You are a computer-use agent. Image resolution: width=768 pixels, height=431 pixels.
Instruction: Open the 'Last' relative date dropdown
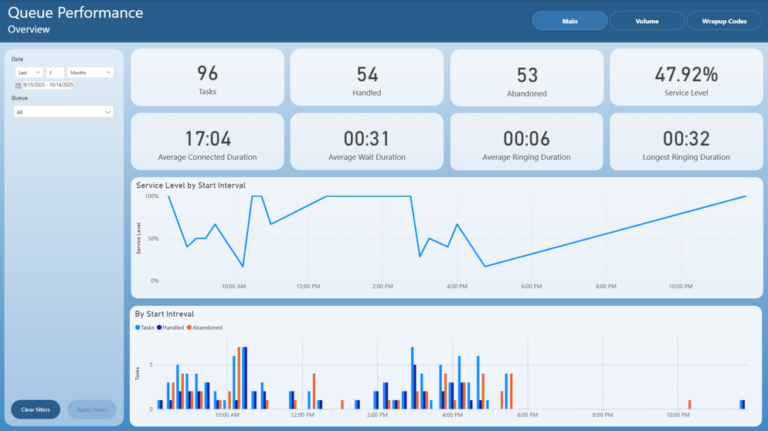point(29,72)
